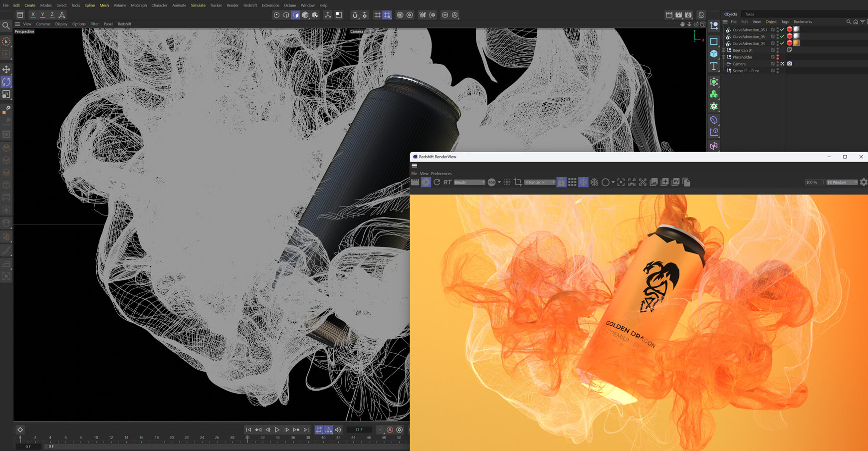
Task: Open viewport Filter menu
Action: point(94,24)
